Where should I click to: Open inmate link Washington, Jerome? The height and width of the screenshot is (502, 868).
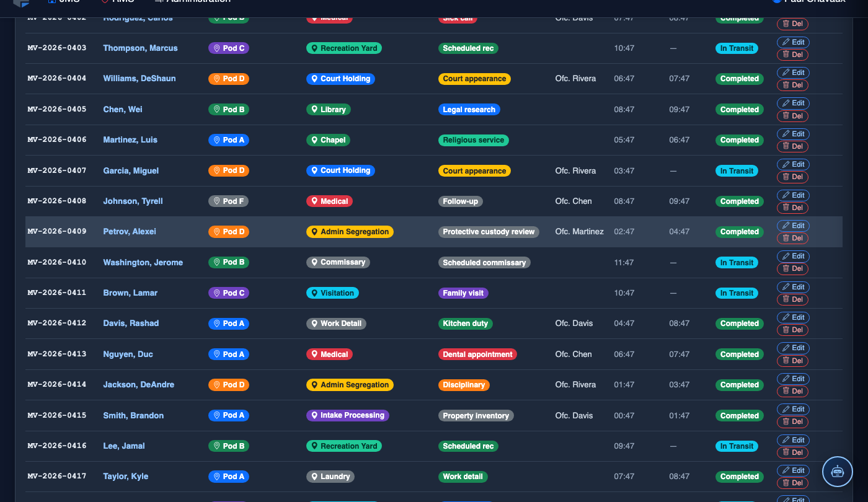point(143,263)
